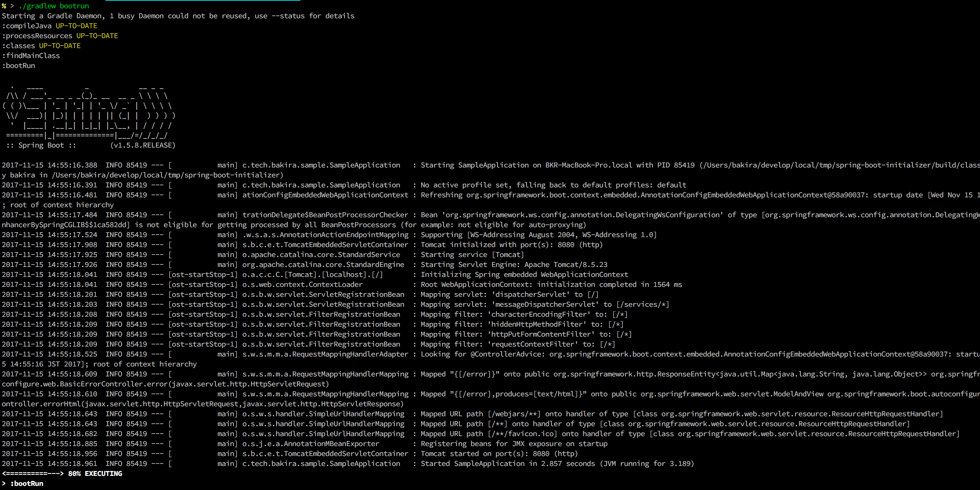Click '80% EXECUTING' status text

(95, 473)
